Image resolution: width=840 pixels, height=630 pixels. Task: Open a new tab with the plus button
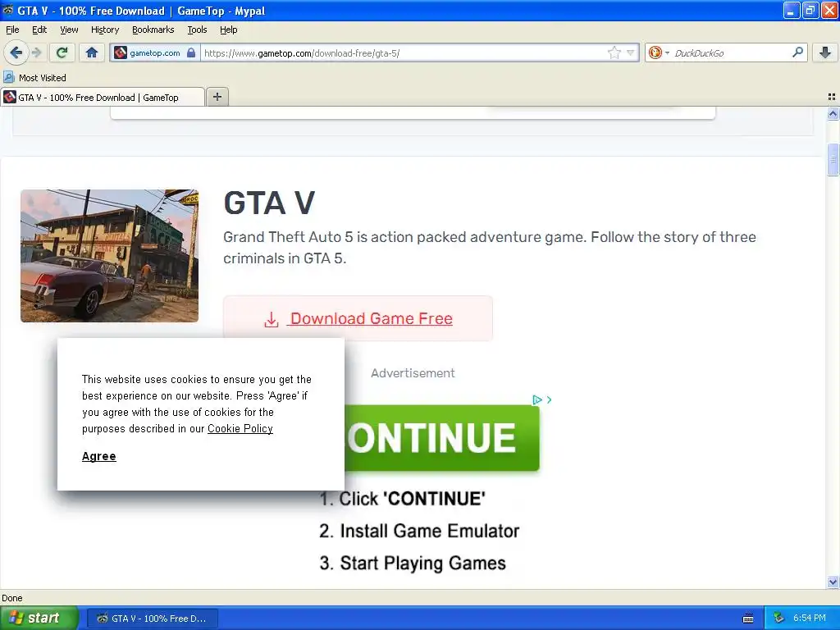[x=217, y=97]
